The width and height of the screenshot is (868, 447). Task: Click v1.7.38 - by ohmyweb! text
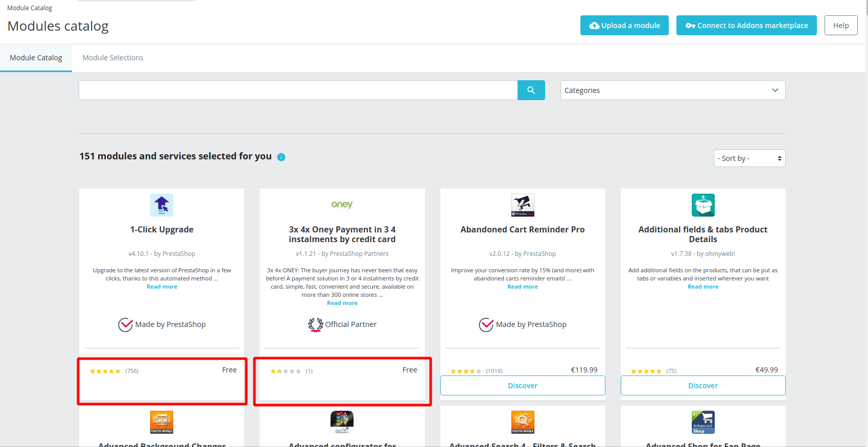tap(703, 254)
